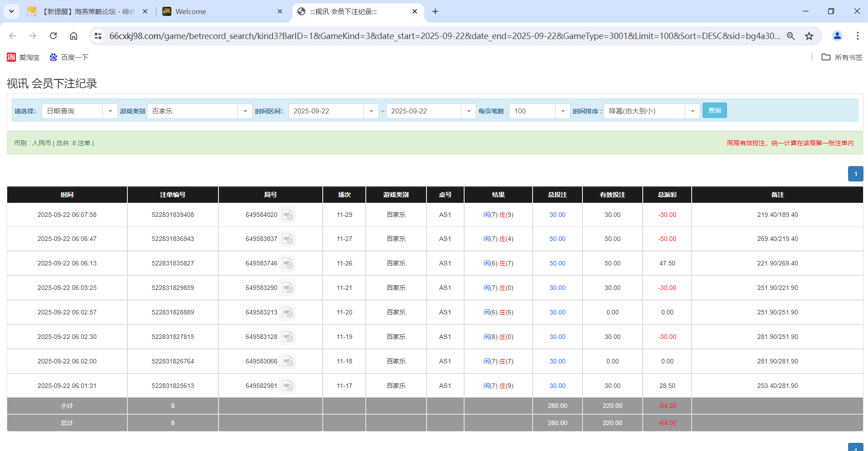Click the forward navigation arrow
This screenshot has height=451, width=868.
(x=32, y=36)
